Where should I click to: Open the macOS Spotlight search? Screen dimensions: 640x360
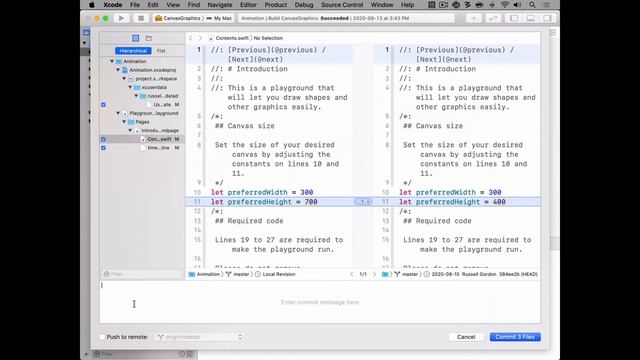[532, 5]
